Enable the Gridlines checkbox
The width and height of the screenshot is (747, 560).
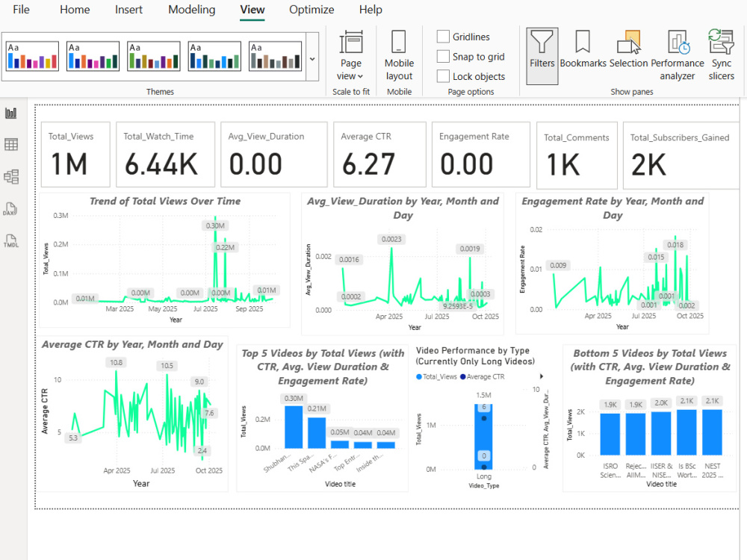[x=443, y=37]
